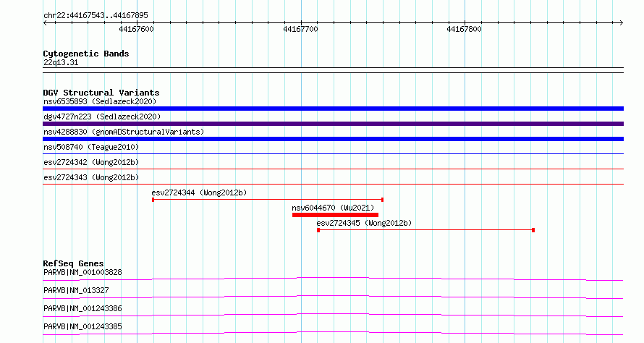Image resolution: width=644 pixels, height=343 pixels.
Task: Select variant label nsv6044670 (Wu2021)
Action: 333,208
